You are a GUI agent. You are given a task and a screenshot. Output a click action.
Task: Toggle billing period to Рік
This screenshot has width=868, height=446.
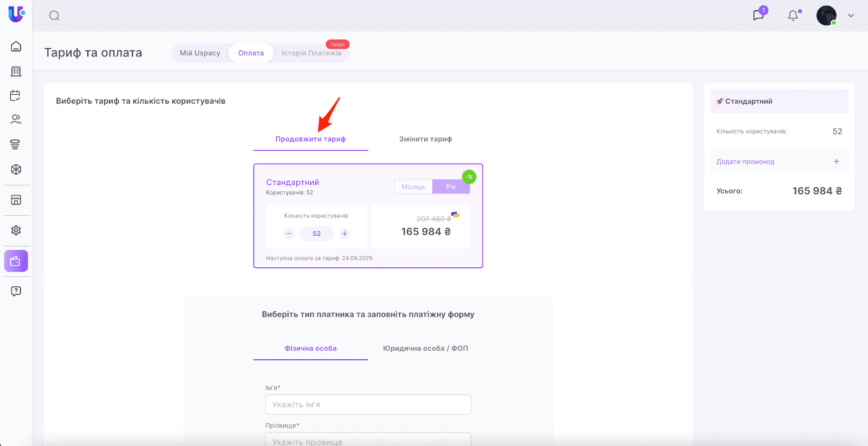[451, 187]
